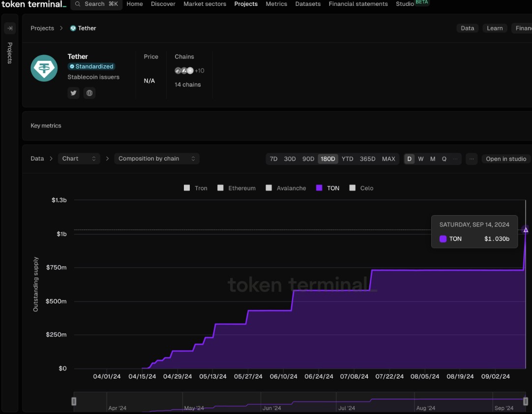
Task: Select the YTD time range
Action: [348, 159]
